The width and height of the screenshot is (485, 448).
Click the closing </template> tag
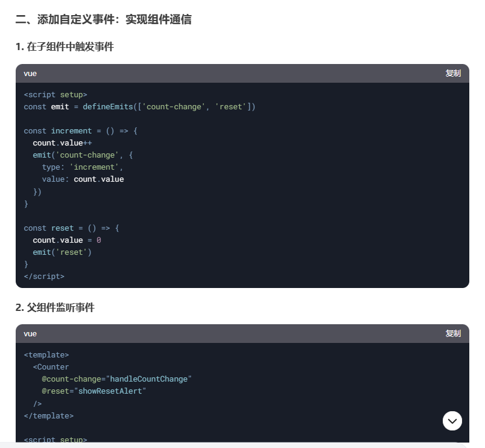click(x=49, y=416)
